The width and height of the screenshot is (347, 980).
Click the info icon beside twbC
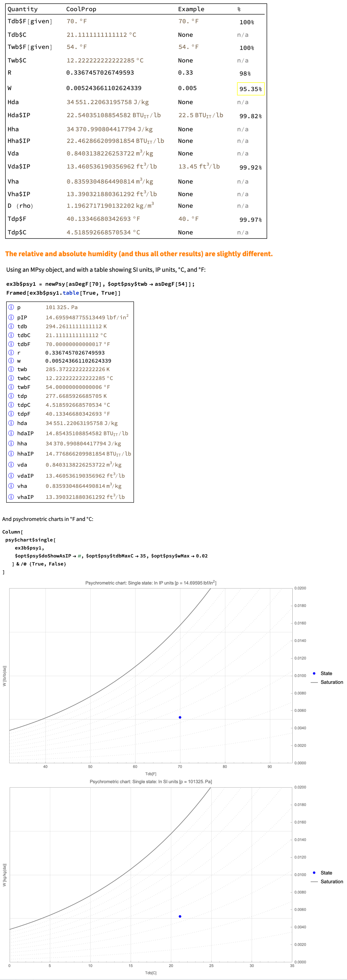(x=11, y=378)
